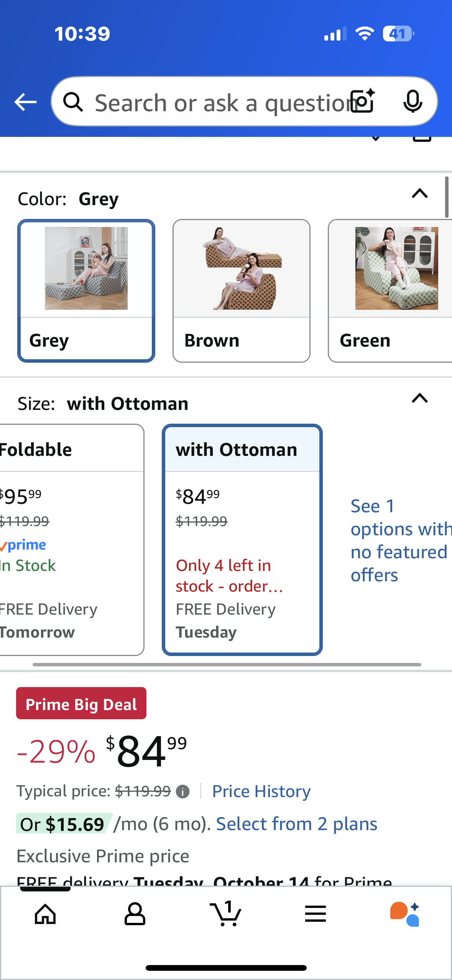Go to the Home tab icon
This screenshot has width=452, height=980.
pos(45,914)
